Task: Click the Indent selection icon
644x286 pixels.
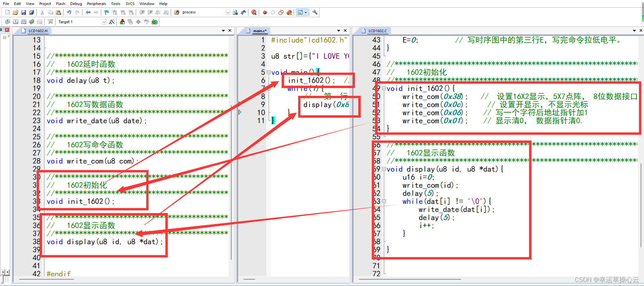Action: pos(142,12)
